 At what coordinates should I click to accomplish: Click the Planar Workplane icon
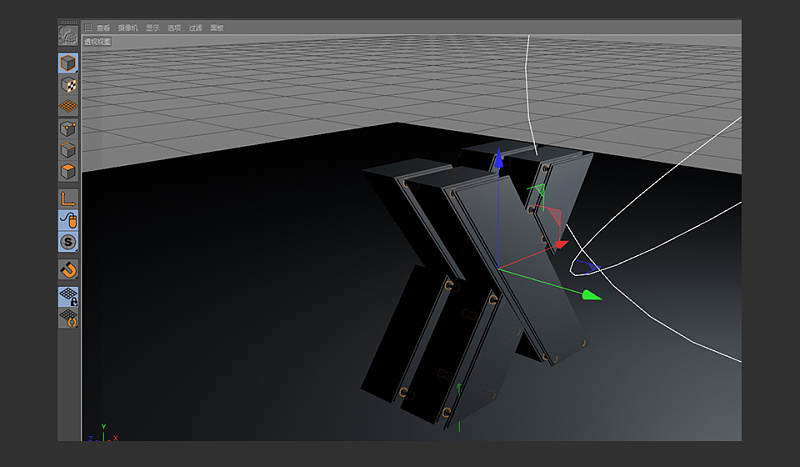point(68,318)
